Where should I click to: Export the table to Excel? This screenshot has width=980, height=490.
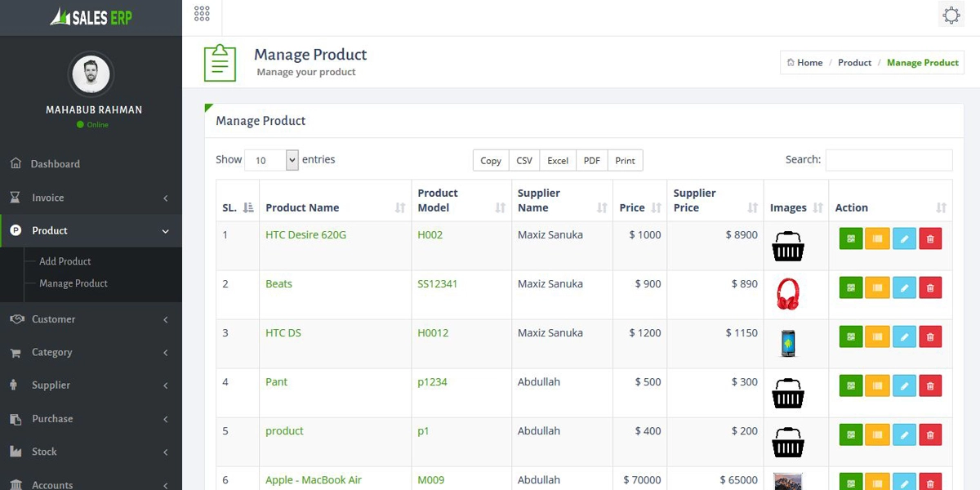[558, 161]
